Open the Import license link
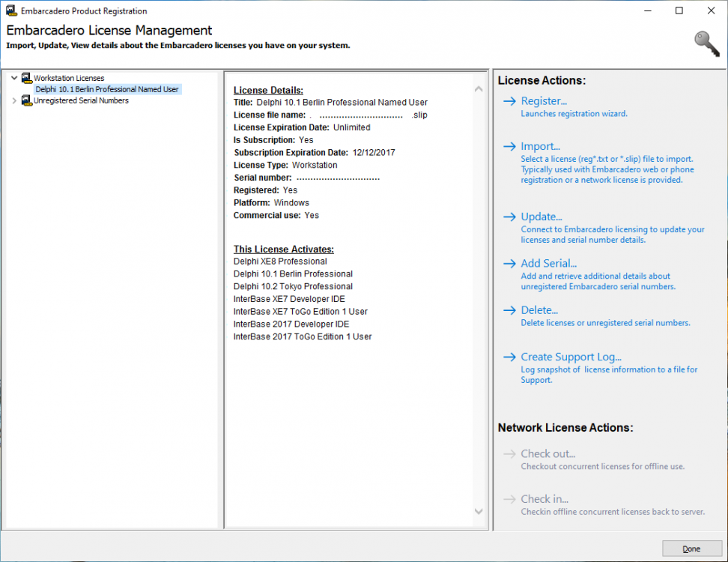 click(541, 146)
